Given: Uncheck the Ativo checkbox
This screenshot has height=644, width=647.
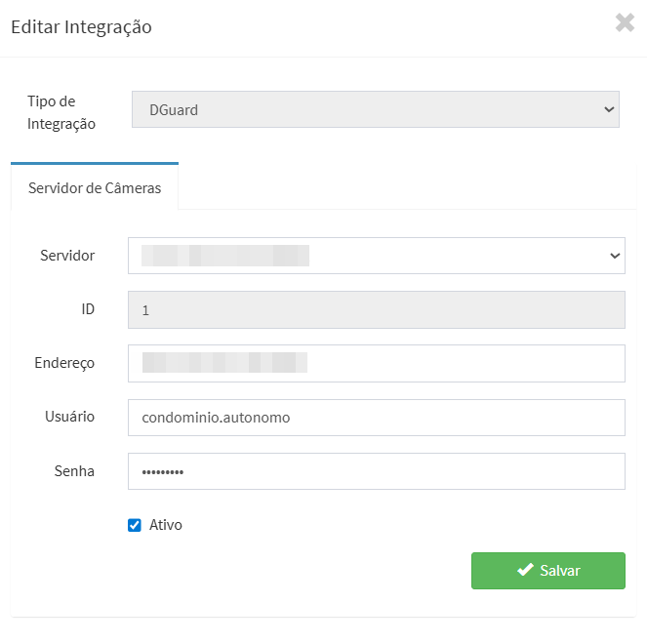Looking at the screenshot, I should [135, 525].
